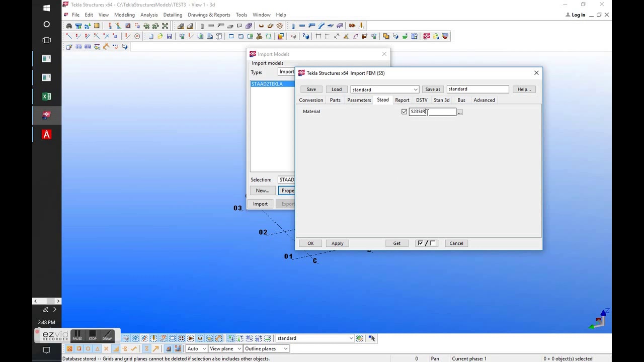Click the filter icon right of bottom standard dropdown

359,338
